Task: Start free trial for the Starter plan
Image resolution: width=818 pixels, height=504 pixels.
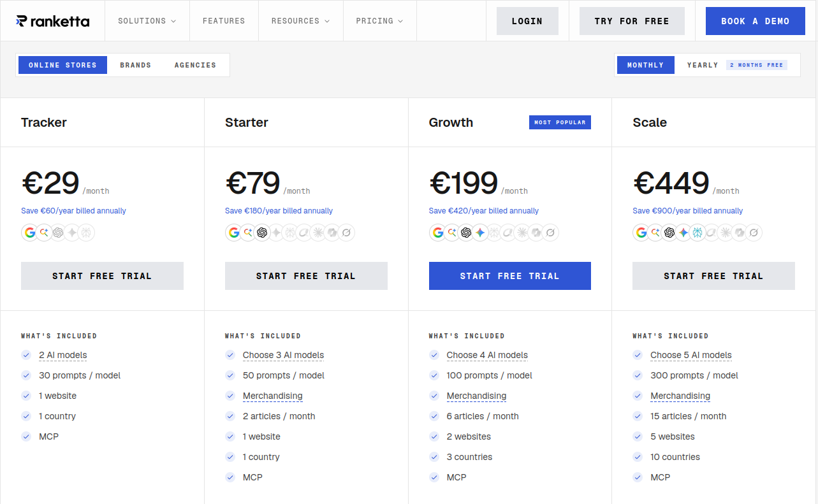Action: pos(306,276)
